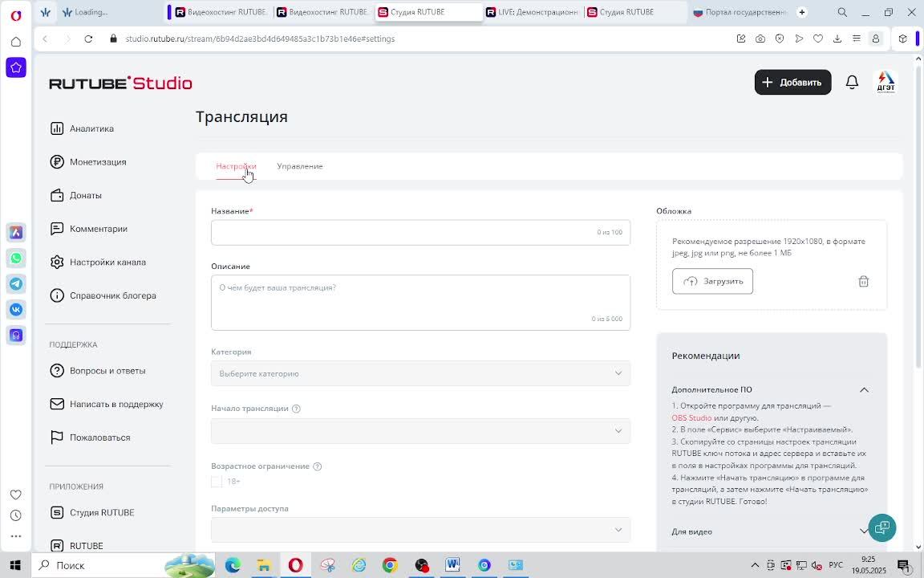Open Студия RUTUBE app link
Screen dimensions: 924x578
pyautogui.click(x=92, y=512)
